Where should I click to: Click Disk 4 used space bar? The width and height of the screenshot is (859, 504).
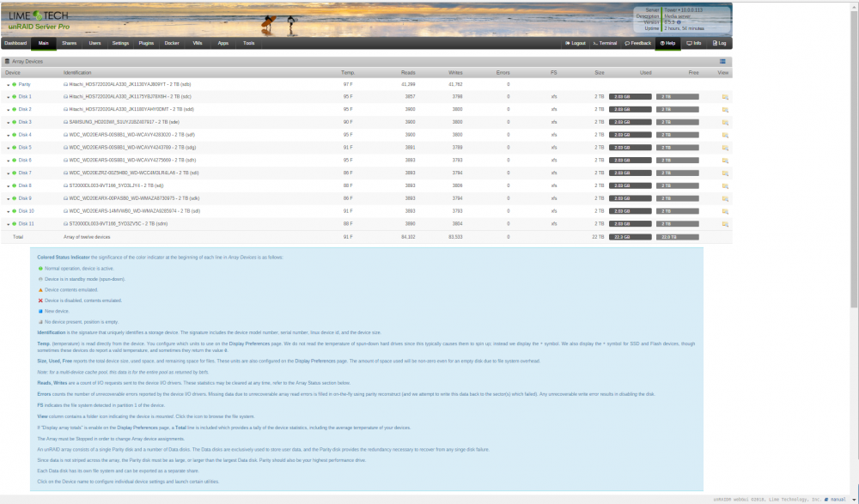coord(630,135)
